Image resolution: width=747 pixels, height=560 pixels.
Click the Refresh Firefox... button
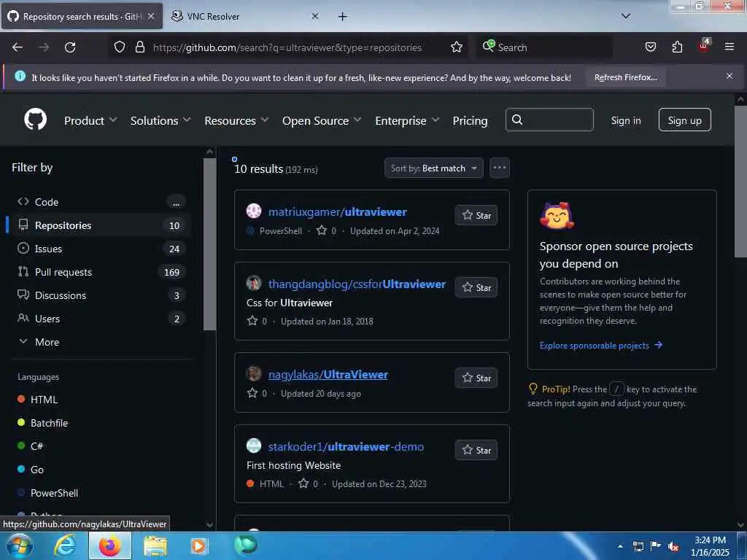[x=625, y=77]
